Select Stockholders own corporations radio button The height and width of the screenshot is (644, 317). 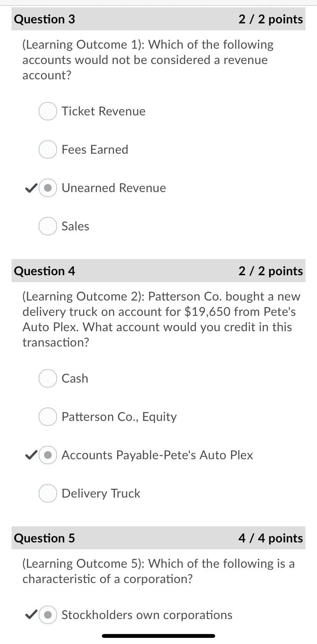click(x=48, y=615)
